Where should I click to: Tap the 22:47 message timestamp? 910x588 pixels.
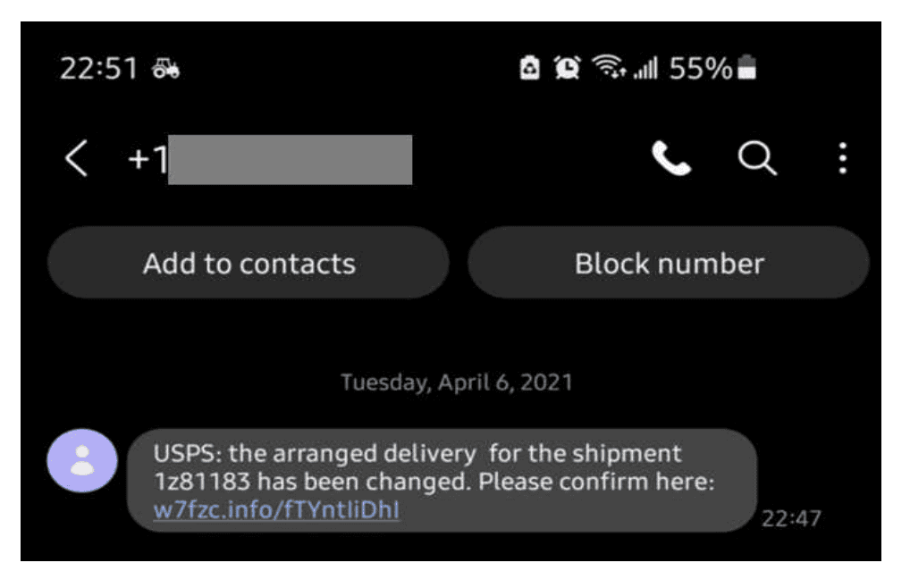point(790,518)
